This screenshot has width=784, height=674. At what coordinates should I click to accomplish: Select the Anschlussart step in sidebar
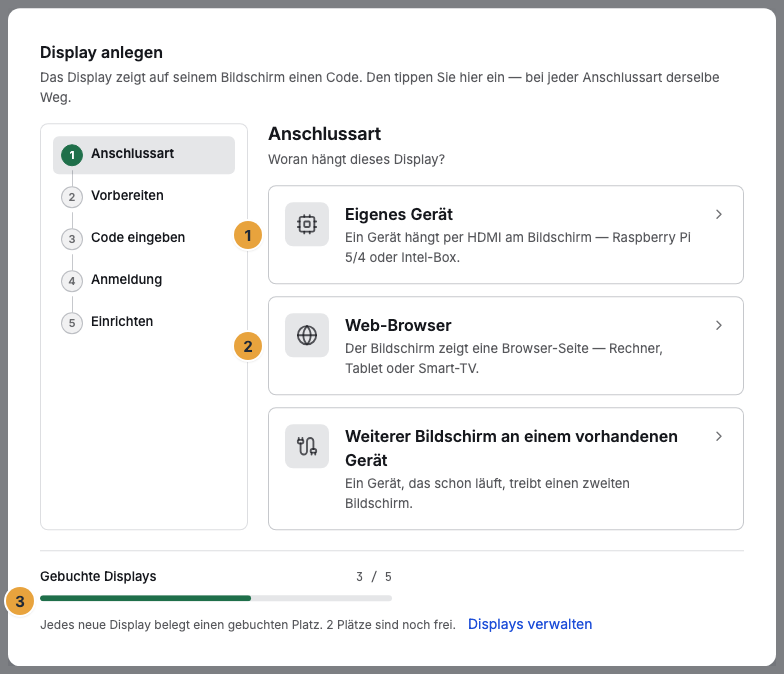[144, 155]
